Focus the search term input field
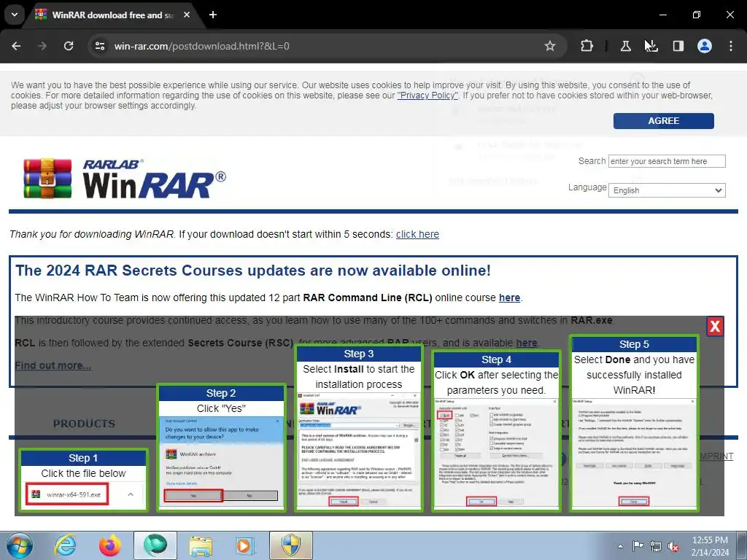The image size is (747, 560). click(x=667, y=161)
